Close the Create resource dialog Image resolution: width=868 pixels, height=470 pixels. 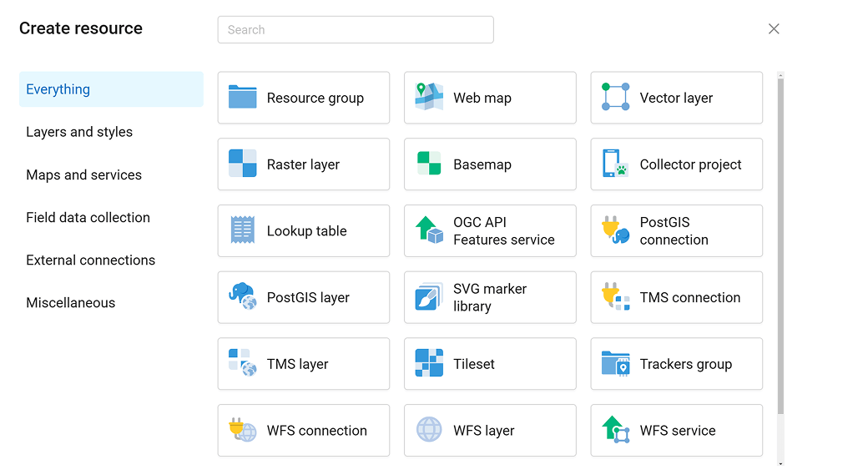(774, 29)
